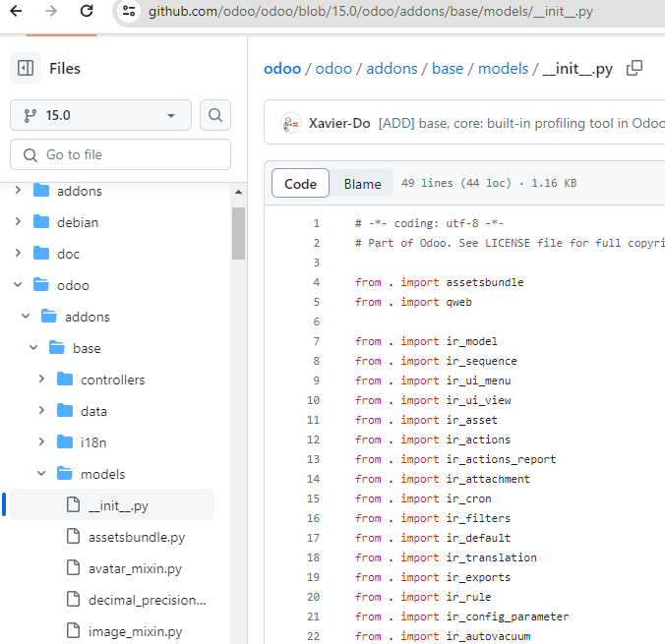The width and height of the screenshot is (665, 644).
Task: Open avatar_mixin.py file
Action: coord(135,568)
